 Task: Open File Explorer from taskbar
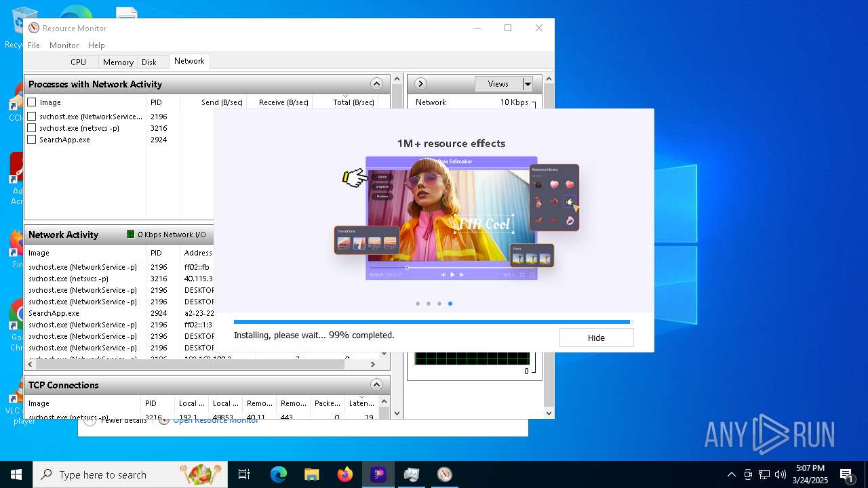pos(311,474)
